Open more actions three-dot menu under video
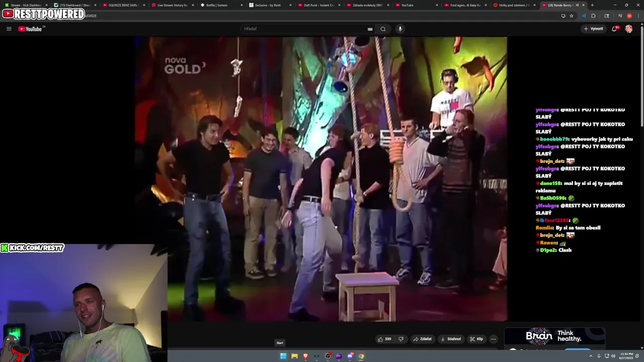 click(x=494, y=339)
